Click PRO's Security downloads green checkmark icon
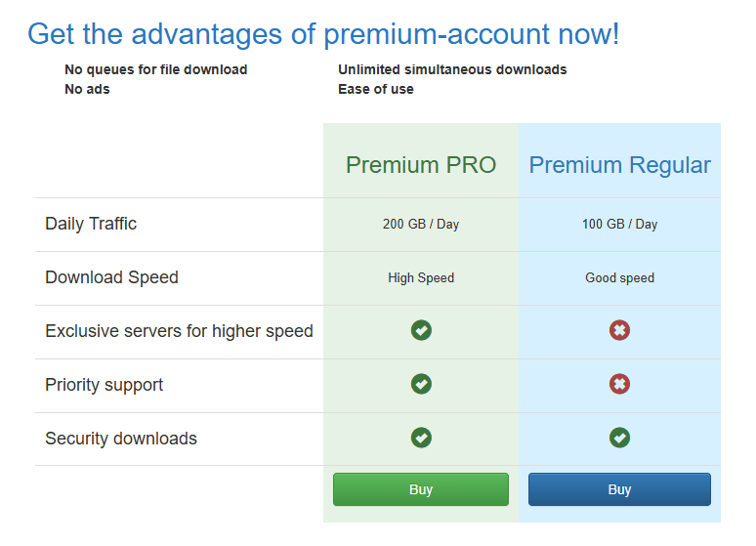 (x=421, y=439)
